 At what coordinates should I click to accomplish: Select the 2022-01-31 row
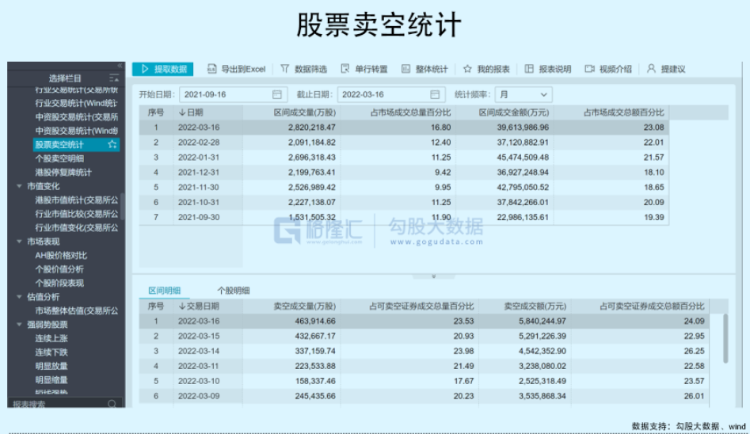point(404,157)
